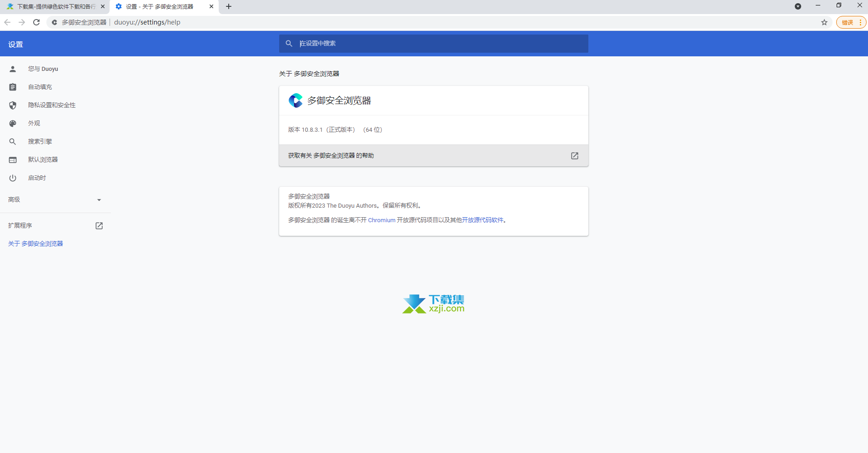868x453 pixels.
Task: Click the 启动时 power icon
Action: click(x=13, y=178)
